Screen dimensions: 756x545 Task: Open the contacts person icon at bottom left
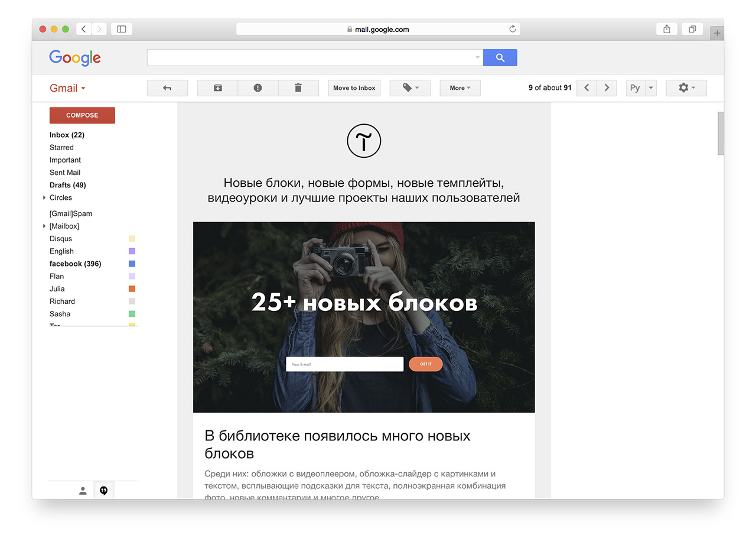click(x=83, y=491)
